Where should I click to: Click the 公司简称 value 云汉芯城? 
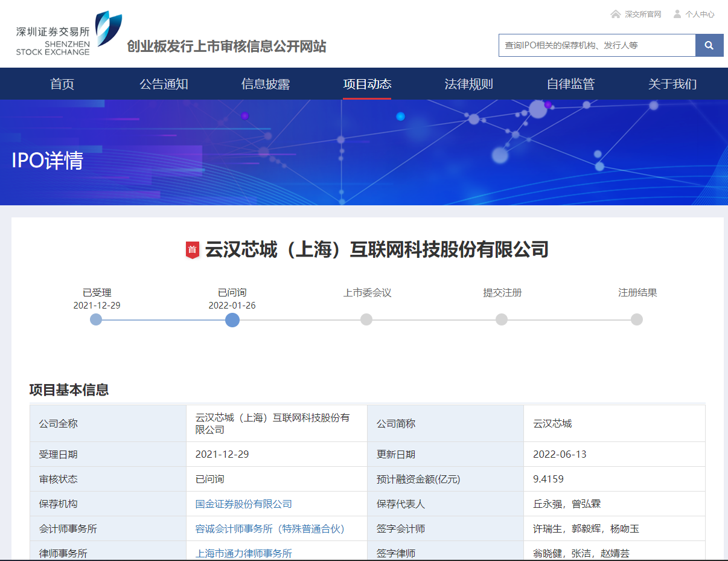coord(552,423)
